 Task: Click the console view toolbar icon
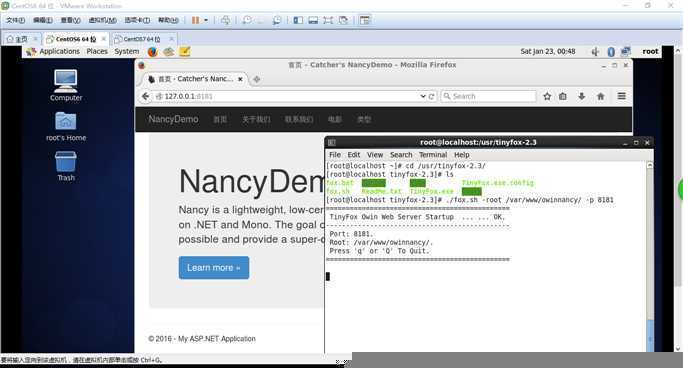pos(365,20)
